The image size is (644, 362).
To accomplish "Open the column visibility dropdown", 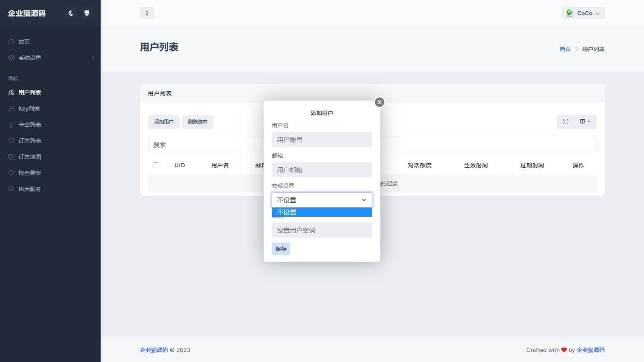I will pos(585,122).
